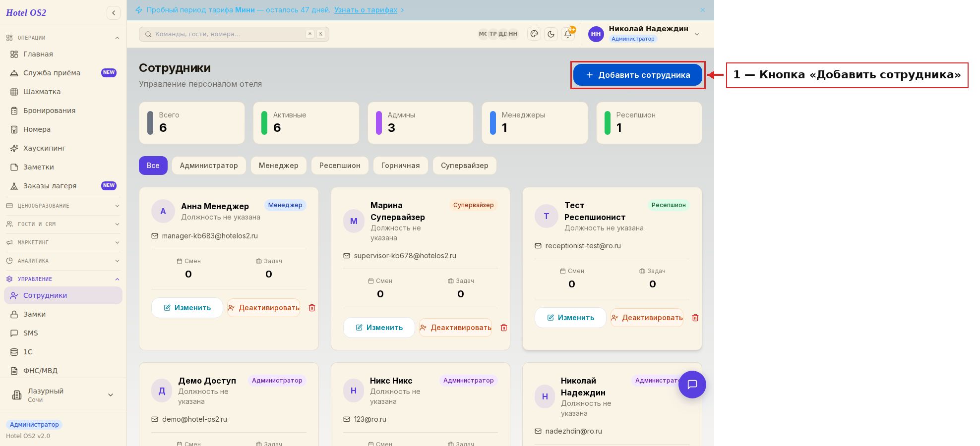Open Николай Надеждин user menu chevron
Screen dimensions: 980x446
[x=697, y=34]
